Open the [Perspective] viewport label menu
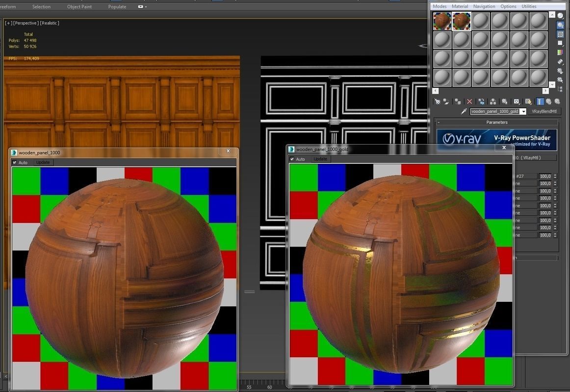The height and width of the screenshot is (392, 570). pos(26,23)
